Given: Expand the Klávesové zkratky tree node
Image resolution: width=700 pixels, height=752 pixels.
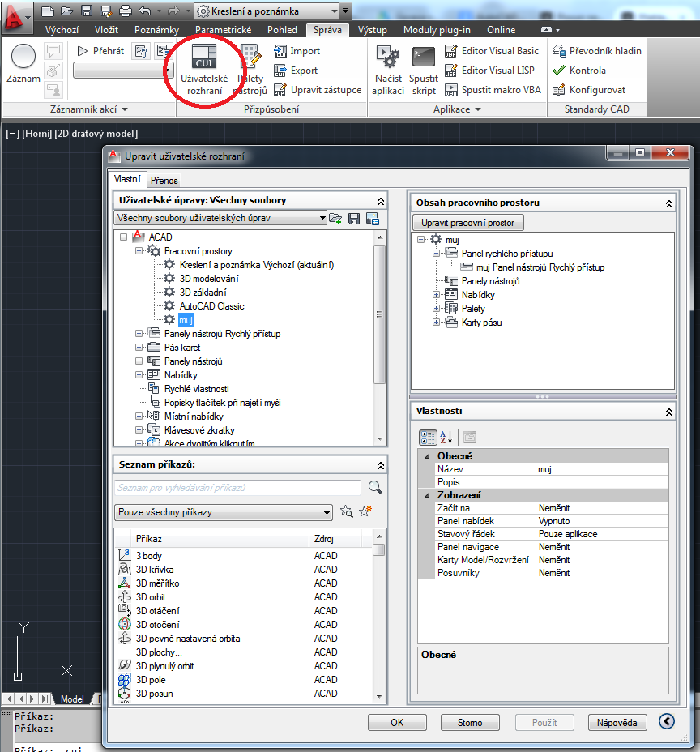Looking at the screenshot, I should [x=139, y=430].
